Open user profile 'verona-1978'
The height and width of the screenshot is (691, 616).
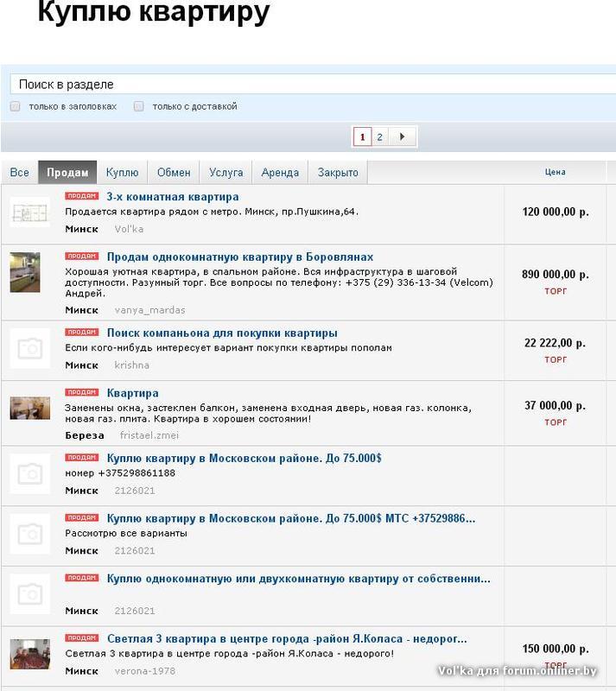pos(144,671)
